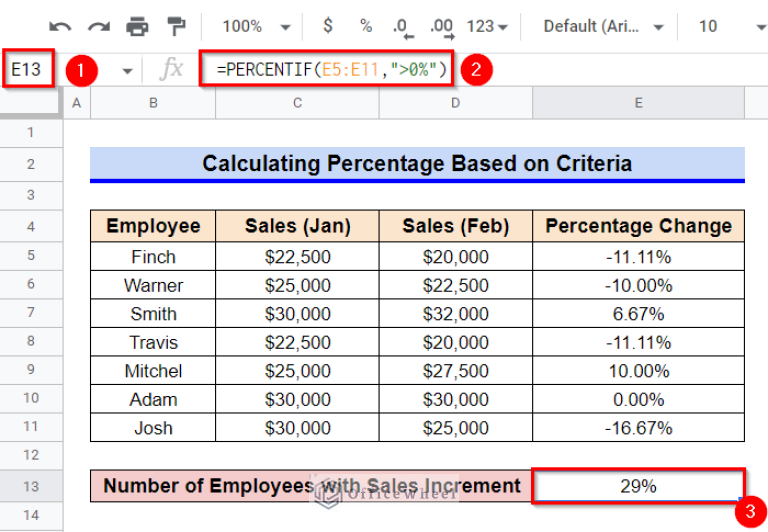Click the Name box showing E13
This screenshot has width=768, height=532.
point(27,70)
